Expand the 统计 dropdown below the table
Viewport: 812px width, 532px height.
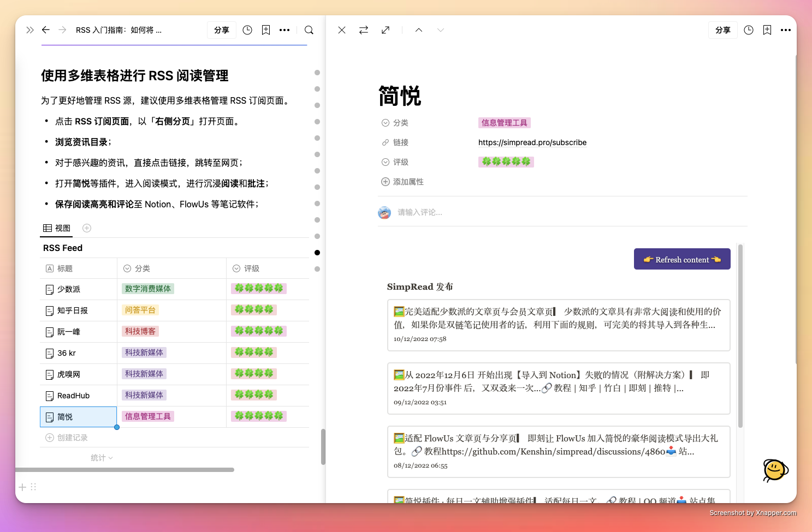tap(101, 458)
